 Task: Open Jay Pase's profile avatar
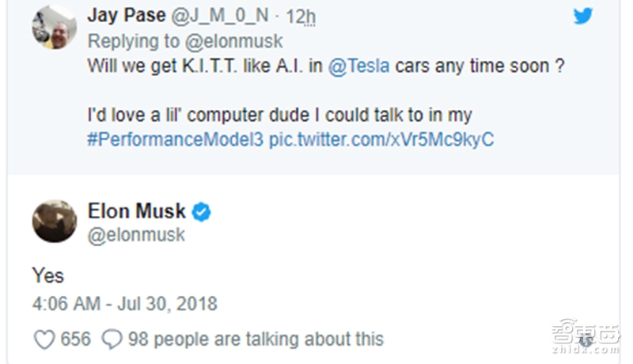coord(54,28)
